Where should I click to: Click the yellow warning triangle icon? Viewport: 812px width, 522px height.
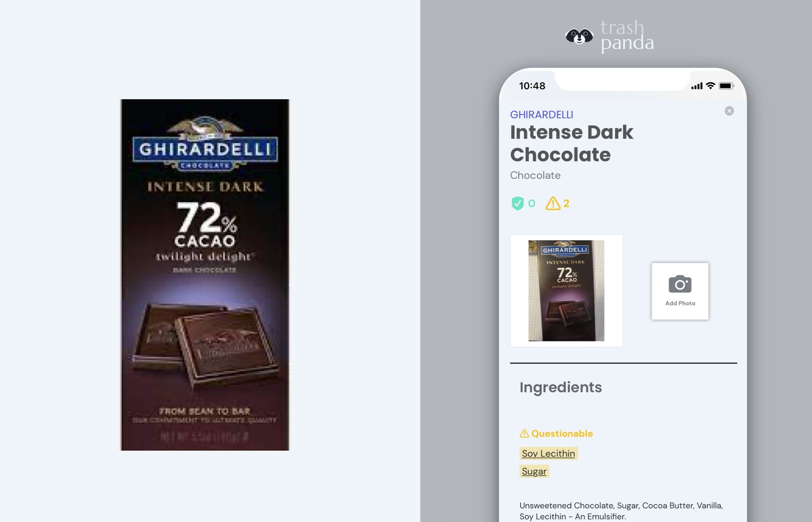pyautogui.click(x=553, y=203)
